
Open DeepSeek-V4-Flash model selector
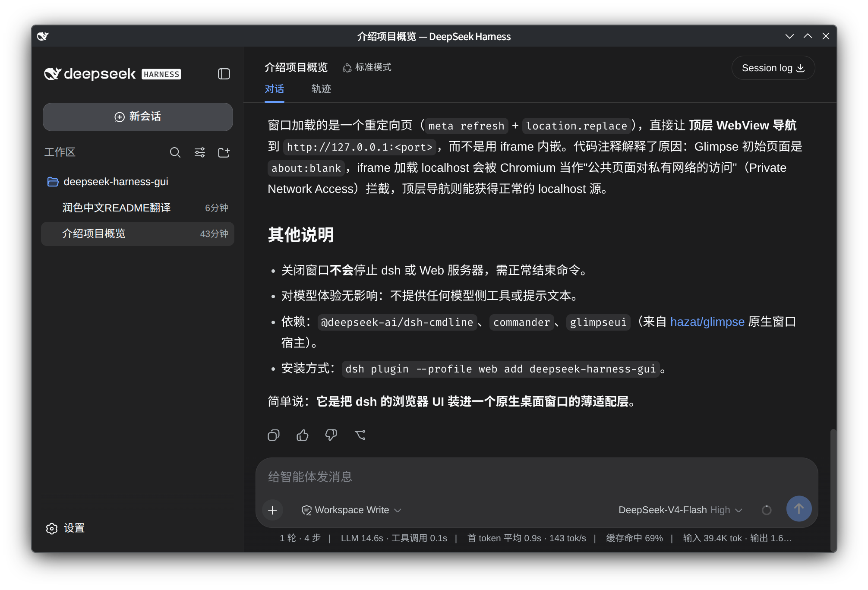coord(680,510)
